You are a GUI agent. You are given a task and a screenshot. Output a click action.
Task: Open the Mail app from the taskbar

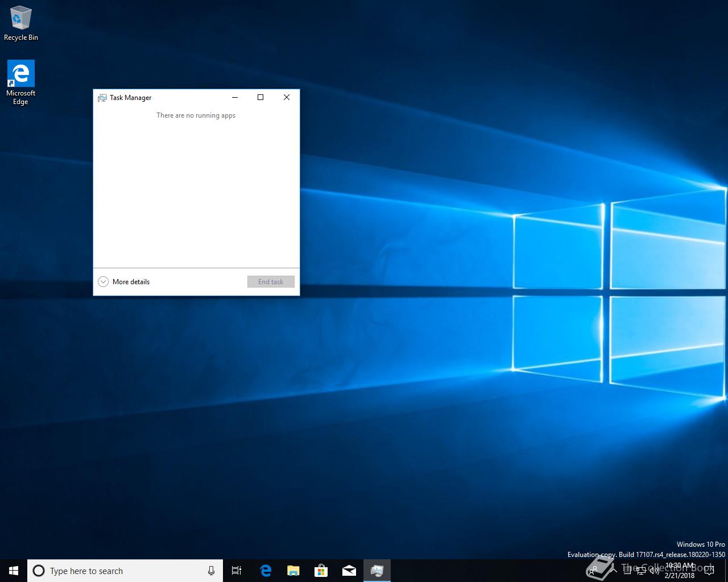349,571
